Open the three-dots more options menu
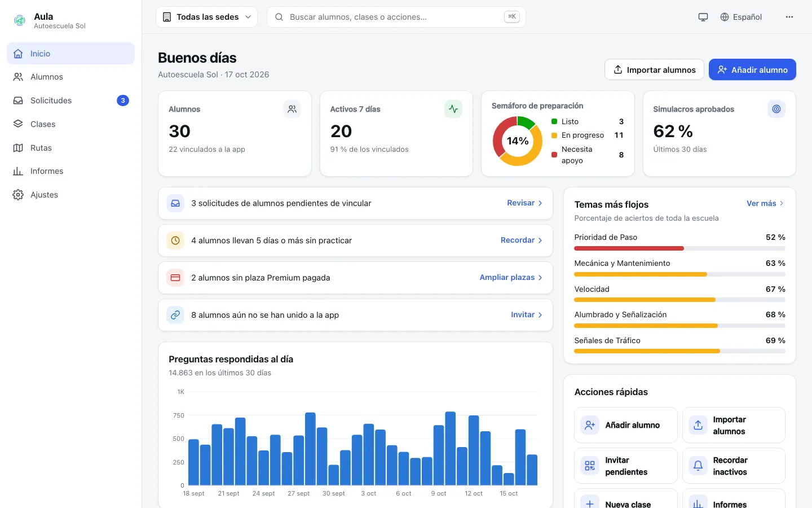Screen dimensions: 812x508 789,17
